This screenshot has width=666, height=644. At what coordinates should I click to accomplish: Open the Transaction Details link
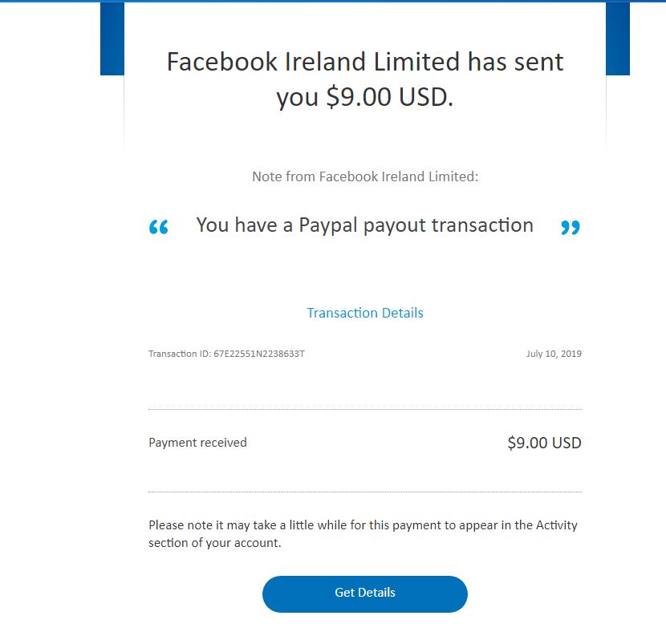click(365, 313)
